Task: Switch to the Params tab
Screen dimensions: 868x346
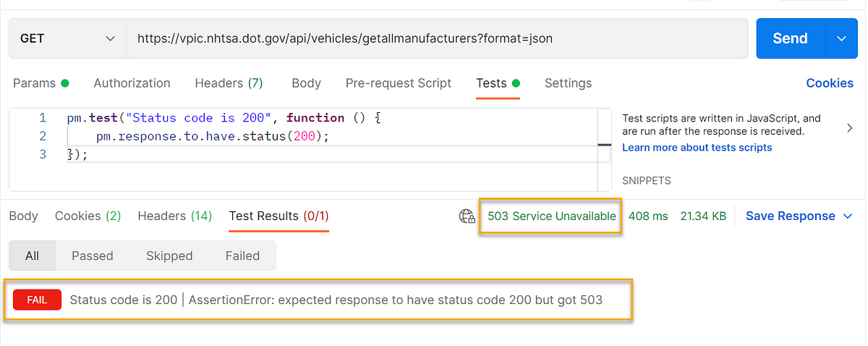Action: click(34, 83)
